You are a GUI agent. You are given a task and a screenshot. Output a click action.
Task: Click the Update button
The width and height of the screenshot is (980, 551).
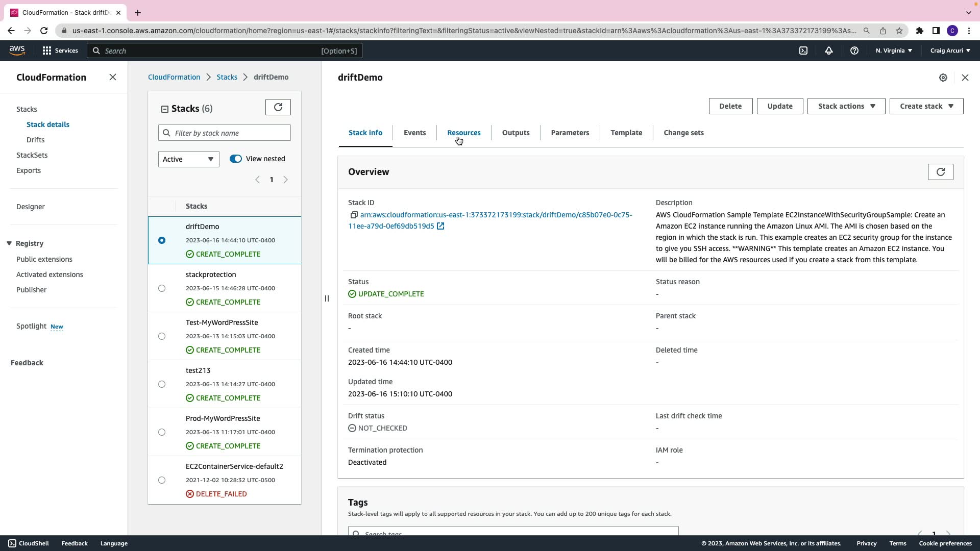779,106
